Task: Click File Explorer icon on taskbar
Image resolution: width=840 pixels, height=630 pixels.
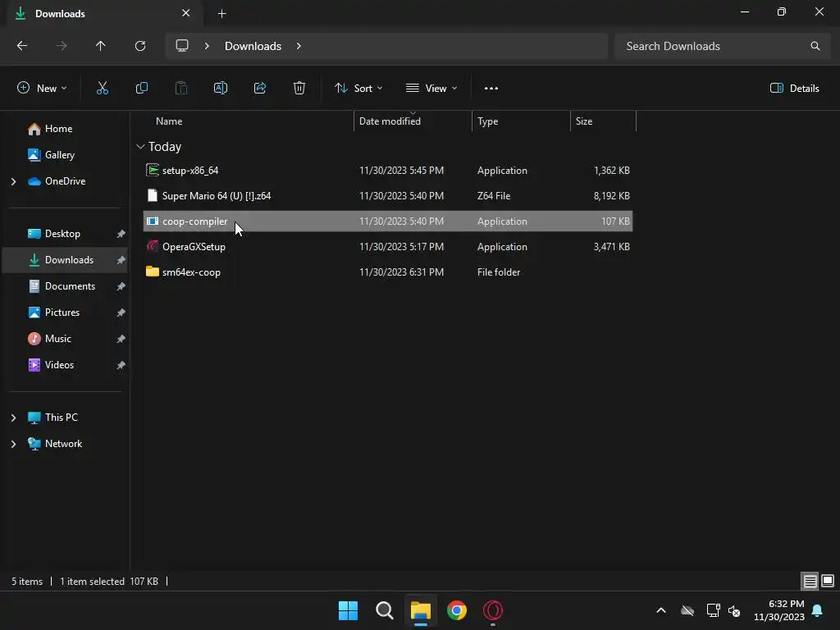Action: [x=421, y=610]
